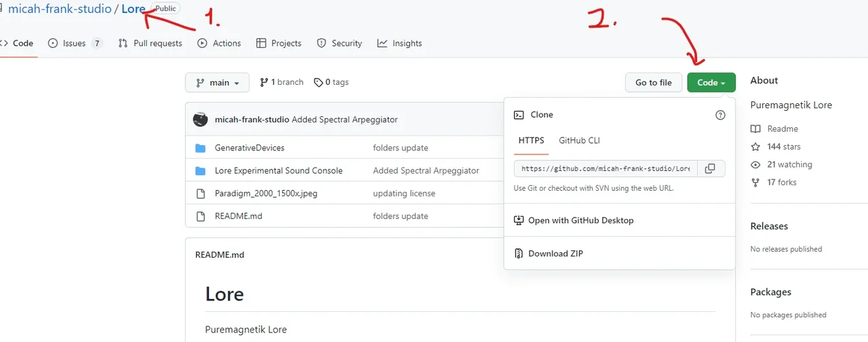Click the Readme link in About
The height and width of the screenshot is (342, 868).
click(x=774, y=129)
